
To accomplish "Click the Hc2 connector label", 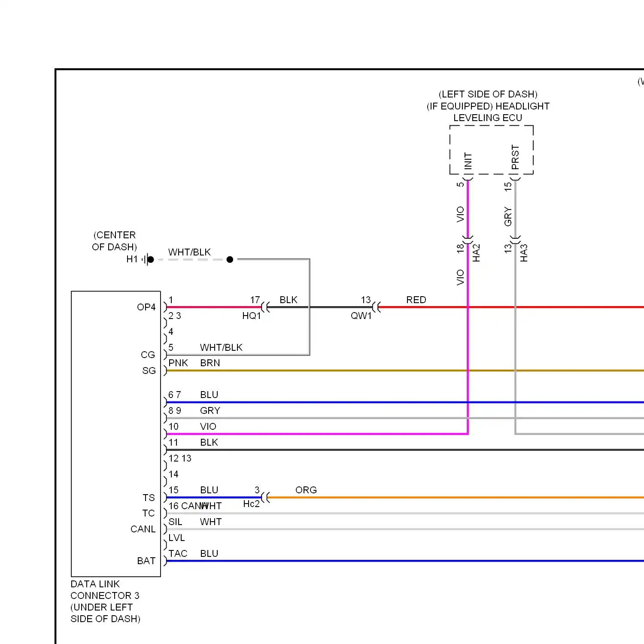I will tap(252, 504).
